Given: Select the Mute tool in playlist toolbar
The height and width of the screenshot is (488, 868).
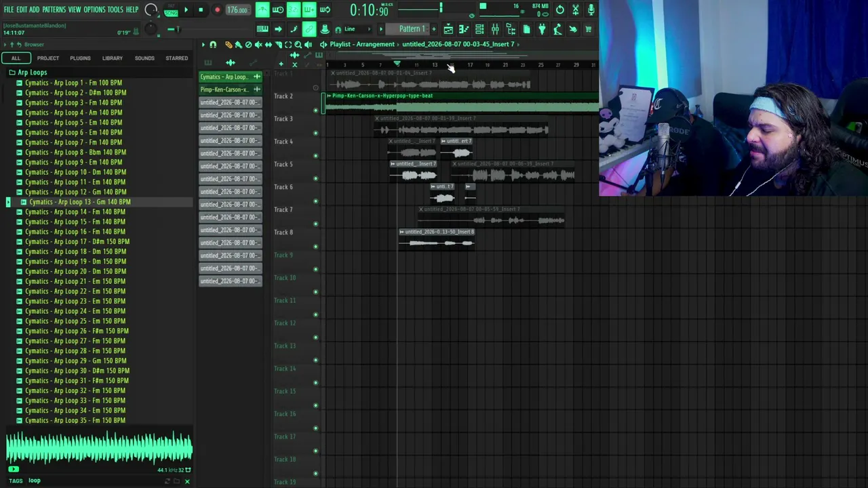Looking at the screenshot, I should [258, 45].
